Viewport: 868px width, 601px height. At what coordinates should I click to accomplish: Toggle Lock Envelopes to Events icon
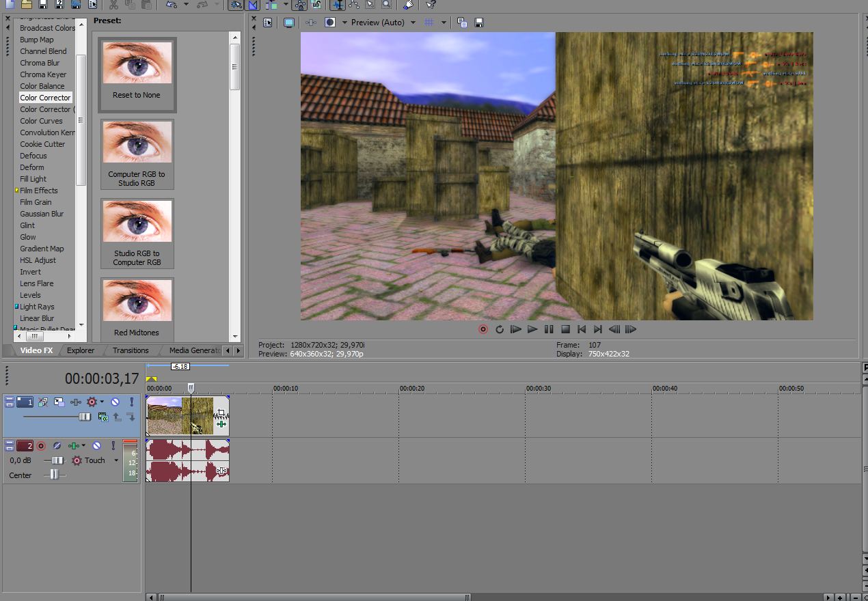tap(300, 5)
